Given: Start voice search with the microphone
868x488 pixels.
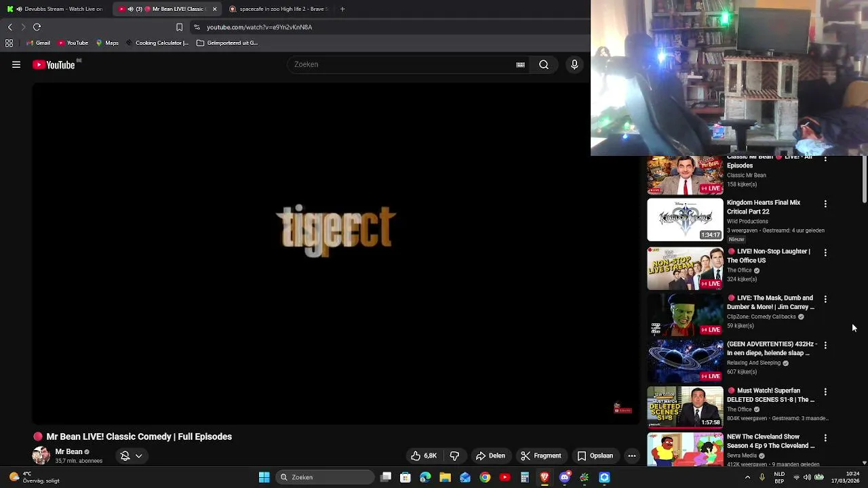Looking at the screenshot, I should (x=574, y=65).
